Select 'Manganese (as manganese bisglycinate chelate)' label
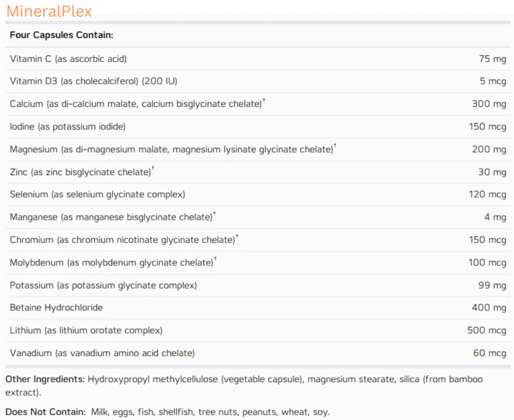Image resolution: width=514 pixels, height=420 pixels. click(x=111, y=217)
